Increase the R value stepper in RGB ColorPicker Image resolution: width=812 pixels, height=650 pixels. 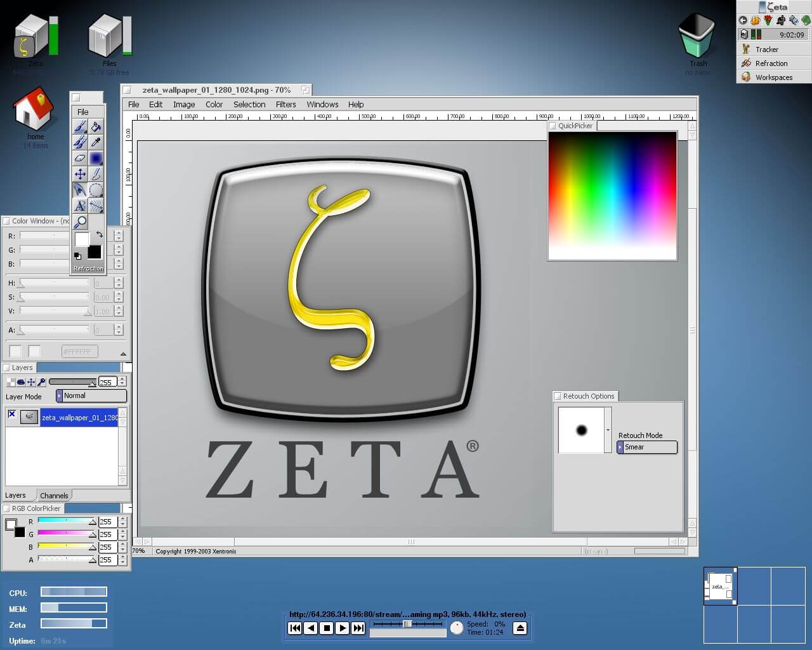coord(122,519)
